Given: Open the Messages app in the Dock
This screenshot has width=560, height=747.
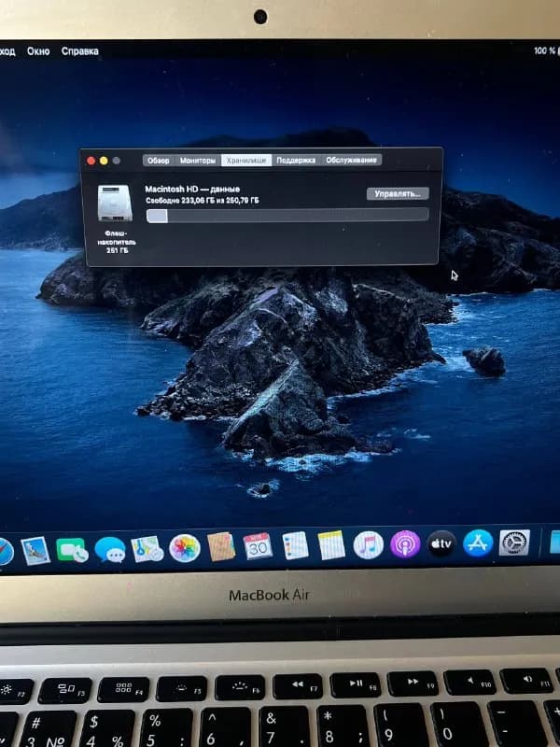Looking at the screenshot, I should [110, 550].
